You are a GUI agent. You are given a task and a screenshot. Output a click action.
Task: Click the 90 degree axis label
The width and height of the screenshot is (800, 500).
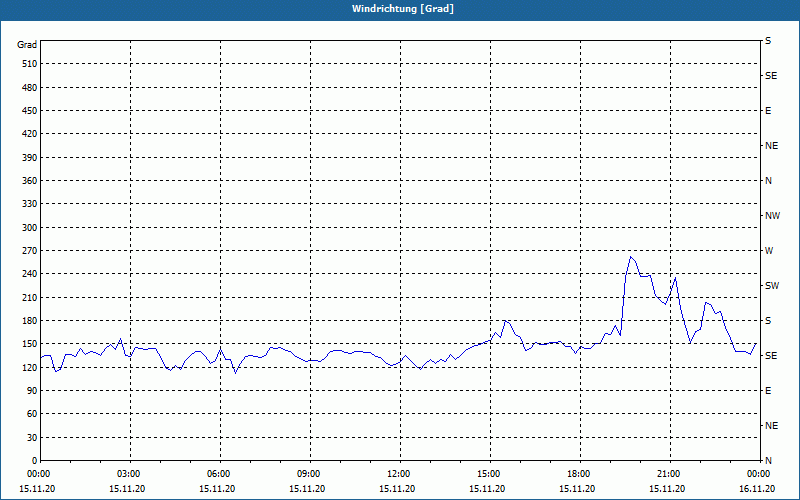click(32, 391)
